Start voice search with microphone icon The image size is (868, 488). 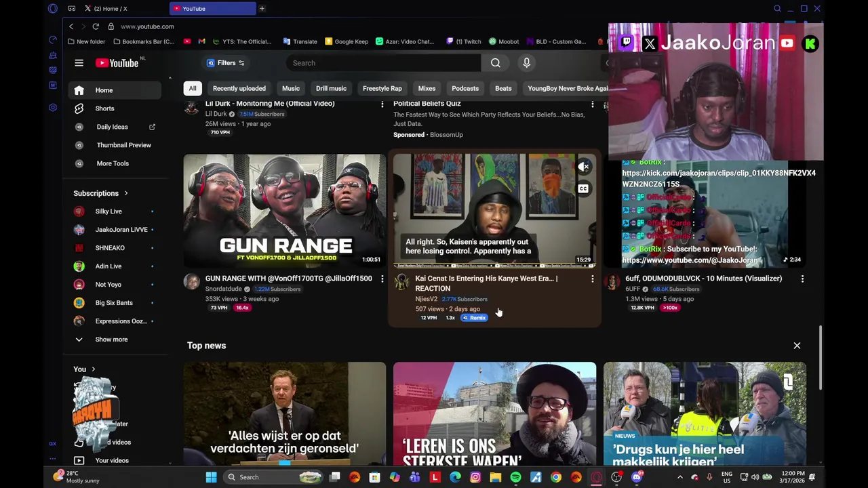[526, 63]
